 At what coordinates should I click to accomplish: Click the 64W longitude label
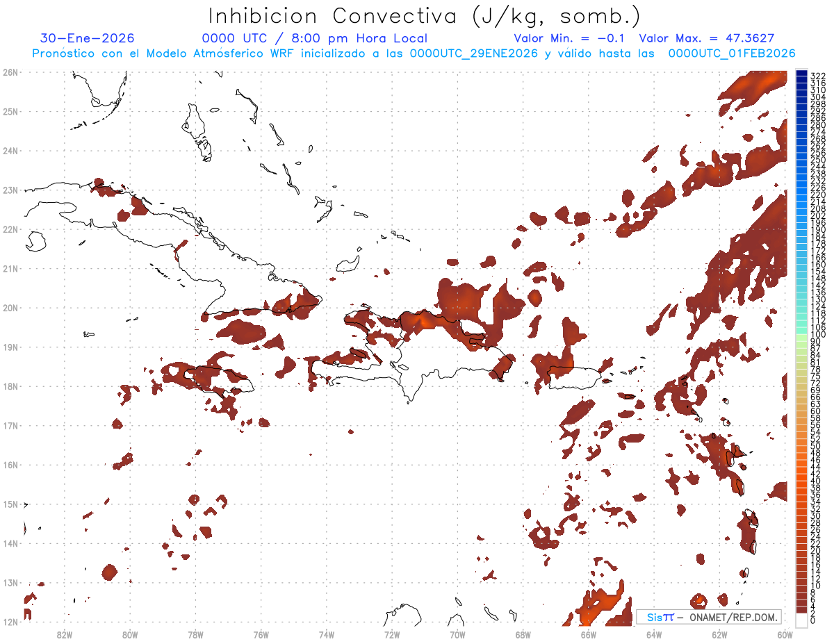[653, 634]
